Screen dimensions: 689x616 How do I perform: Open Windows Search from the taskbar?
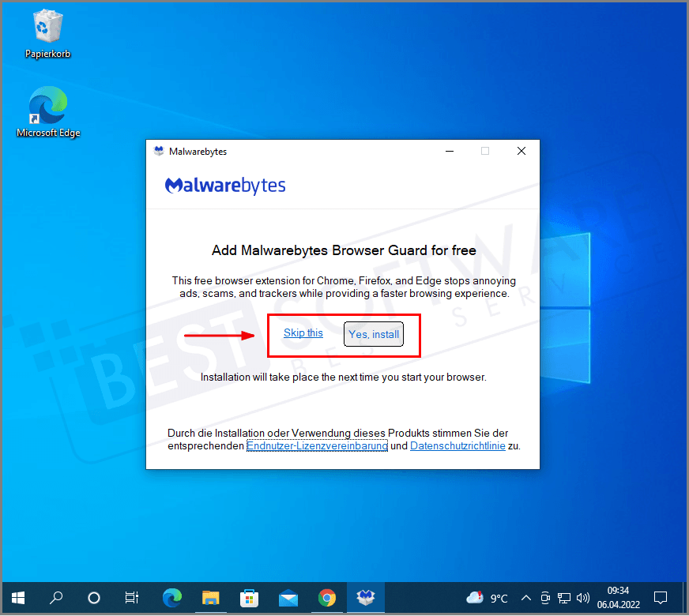(56, 598)
